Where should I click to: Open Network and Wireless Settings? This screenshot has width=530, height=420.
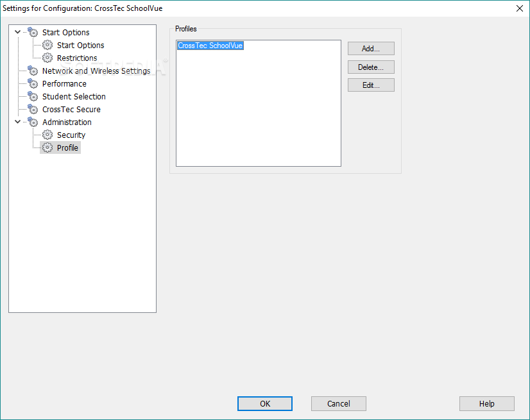96,71
